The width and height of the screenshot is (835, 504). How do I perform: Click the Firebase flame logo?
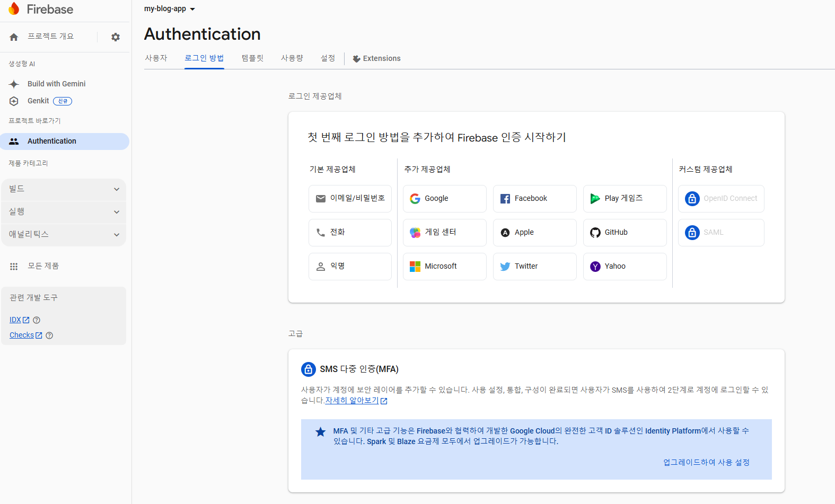point(14,9)
